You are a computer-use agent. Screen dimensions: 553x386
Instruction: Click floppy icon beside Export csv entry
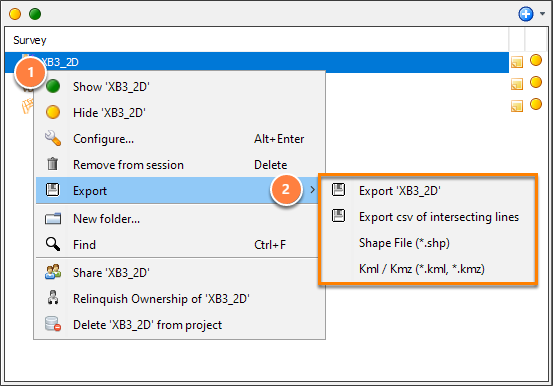pos(339,216)
